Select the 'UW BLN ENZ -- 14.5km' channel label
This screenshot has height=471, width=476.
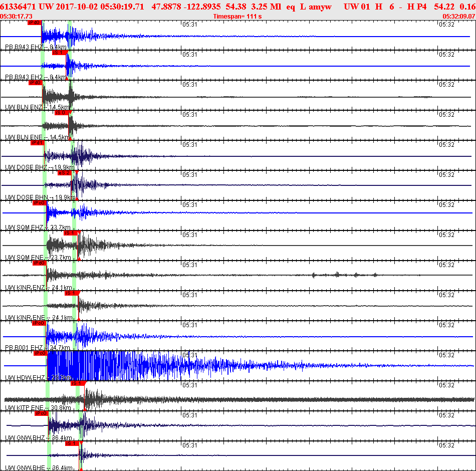[38, 107]
